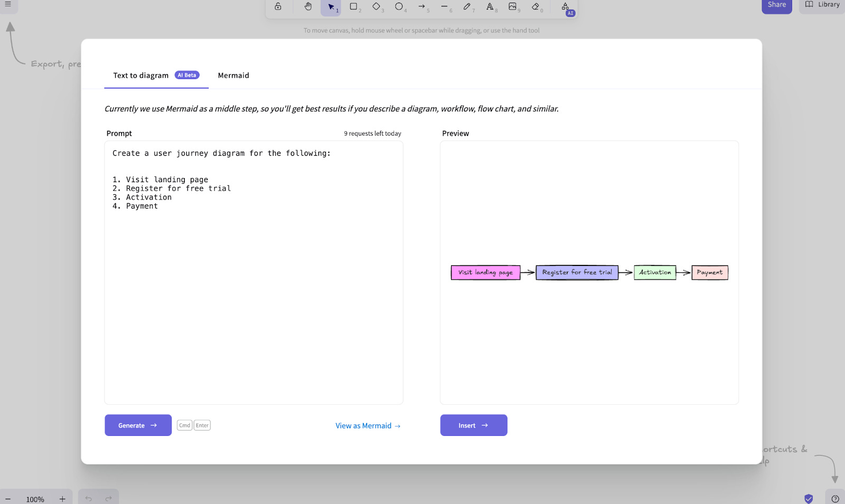Click the Undo icon
Screen dimensions: 845x504
pyautogui.click(x=88, y=498)
